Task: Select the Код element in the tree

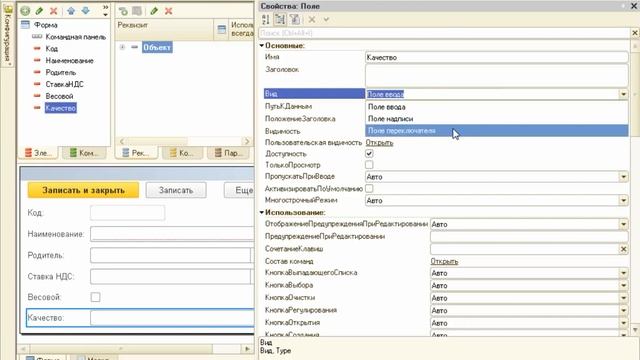Action: 51,49
